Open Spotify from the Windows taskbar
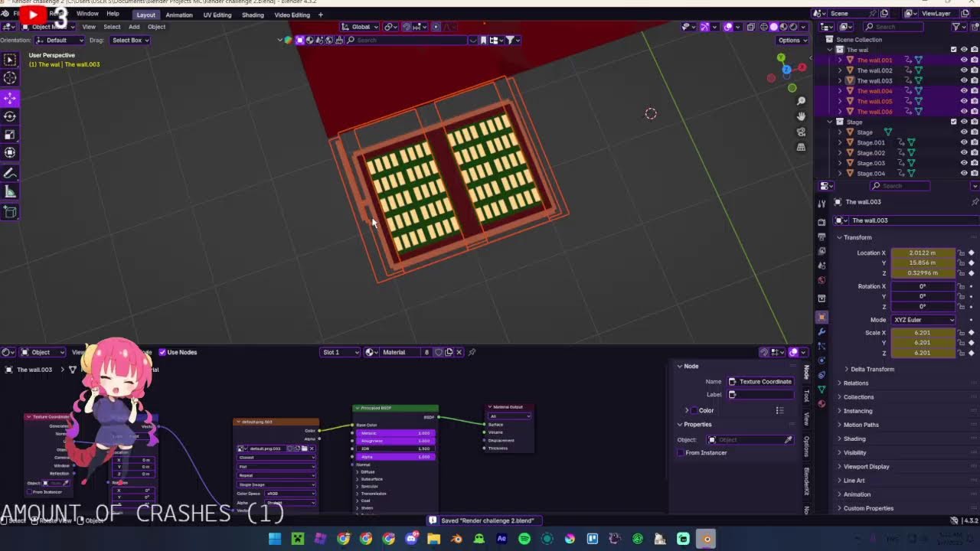 [524, 539]
